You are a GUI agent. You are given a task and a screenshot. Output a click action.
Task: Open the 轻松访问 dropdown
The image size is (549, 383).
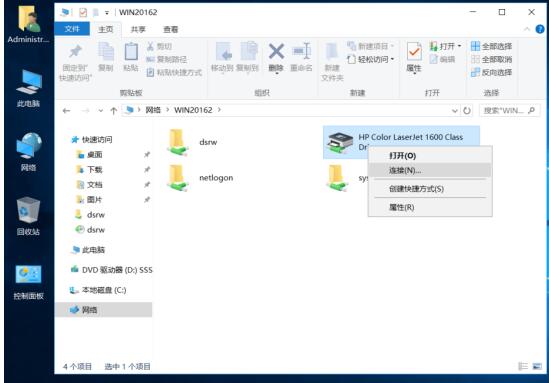click(371, 60)
